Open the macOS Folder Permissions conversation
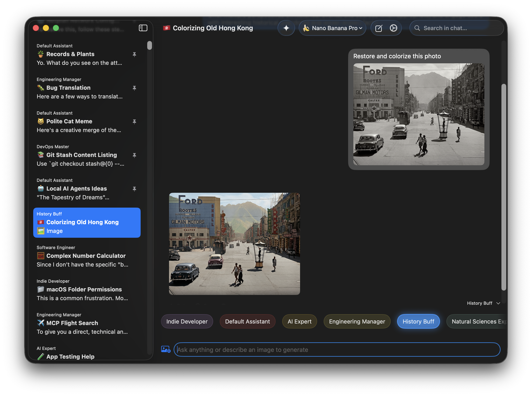The height and width of the screenshot is (396, 532). (84, 289)
